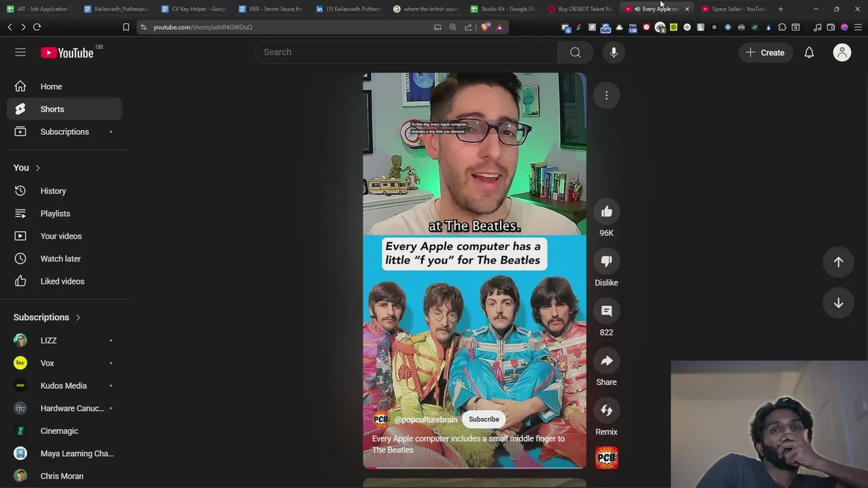868x488 pixels.
Task: Open the music note playlist icon
Action: coord(817,27)
